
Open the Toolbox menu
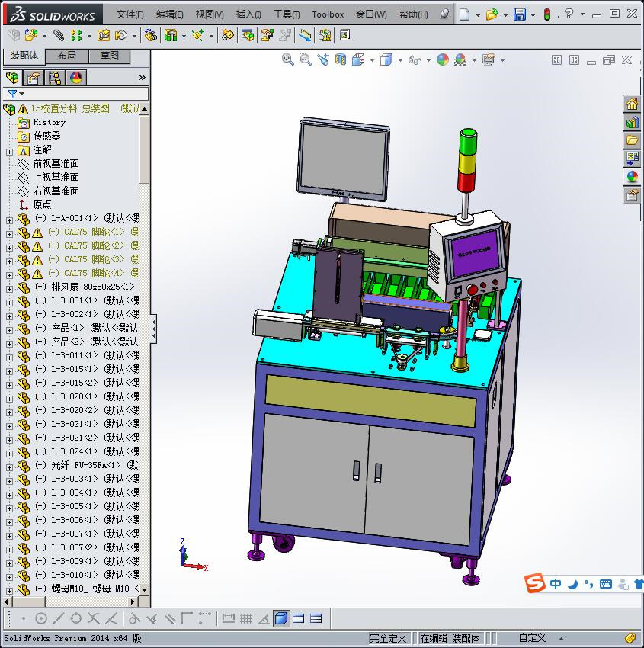click(x=328, y=14)
